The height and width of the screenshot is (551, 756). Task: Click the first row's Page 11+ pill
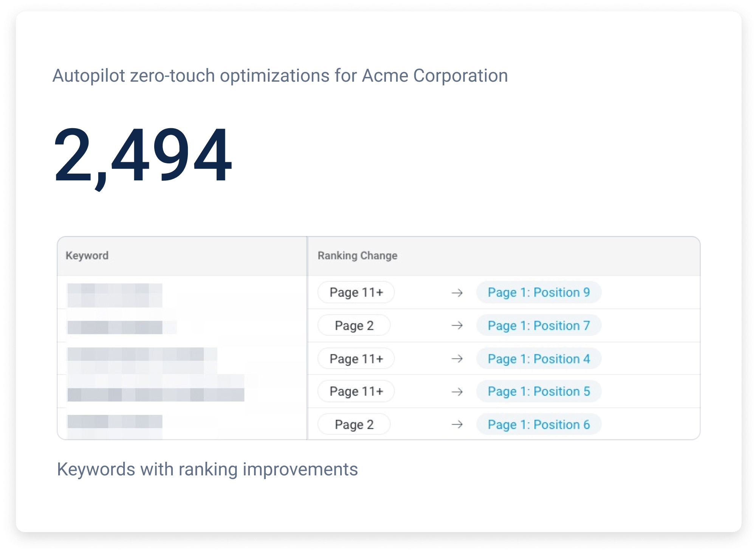point(356,292)
